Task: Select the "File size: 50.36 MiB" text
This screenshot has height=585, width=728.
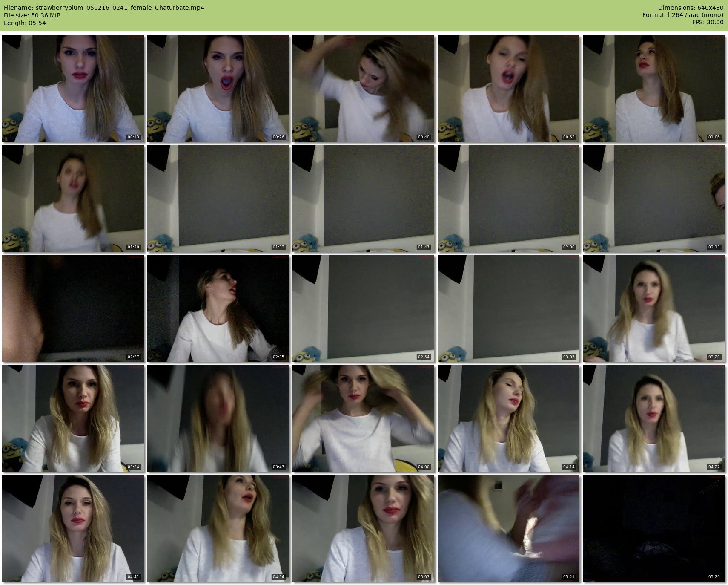Action: coord(32,15)
